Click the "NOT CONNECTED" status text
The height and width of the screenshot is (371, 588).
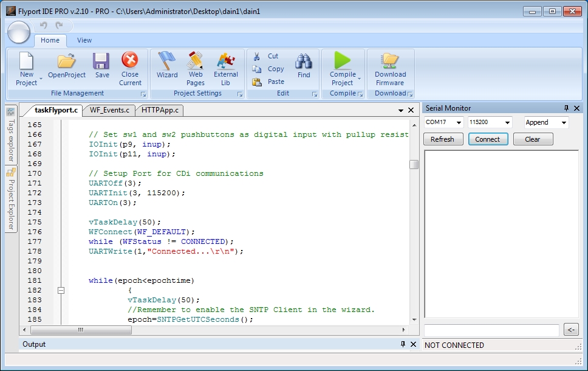[x=454, y=345]
